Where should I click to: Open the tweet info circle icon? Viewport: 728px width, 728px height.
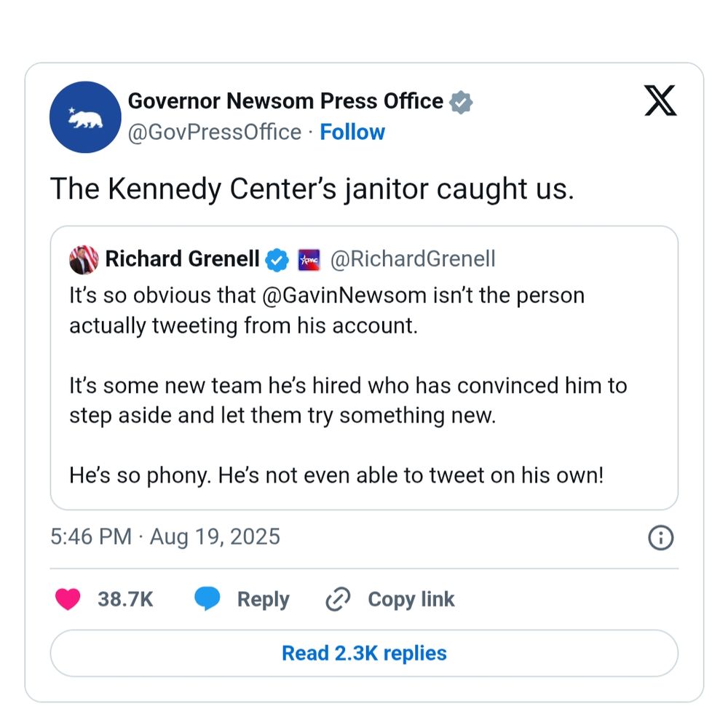tap(661, 538)
